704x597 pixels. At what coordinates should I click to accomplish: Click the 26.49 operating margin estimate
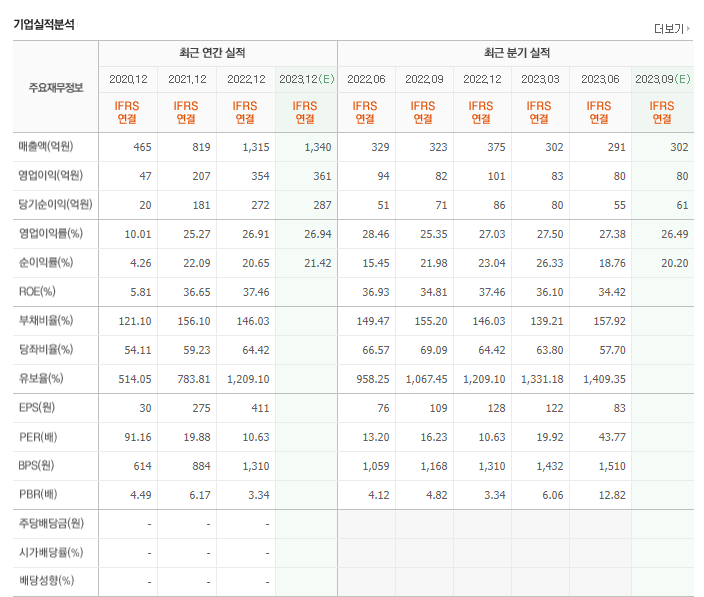[x=674, y=234]
